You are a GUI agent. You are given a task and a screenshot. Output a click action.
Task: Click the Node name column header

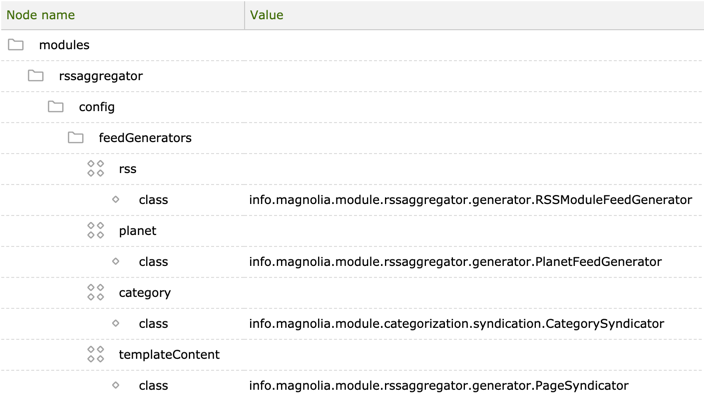coord(123,15)
